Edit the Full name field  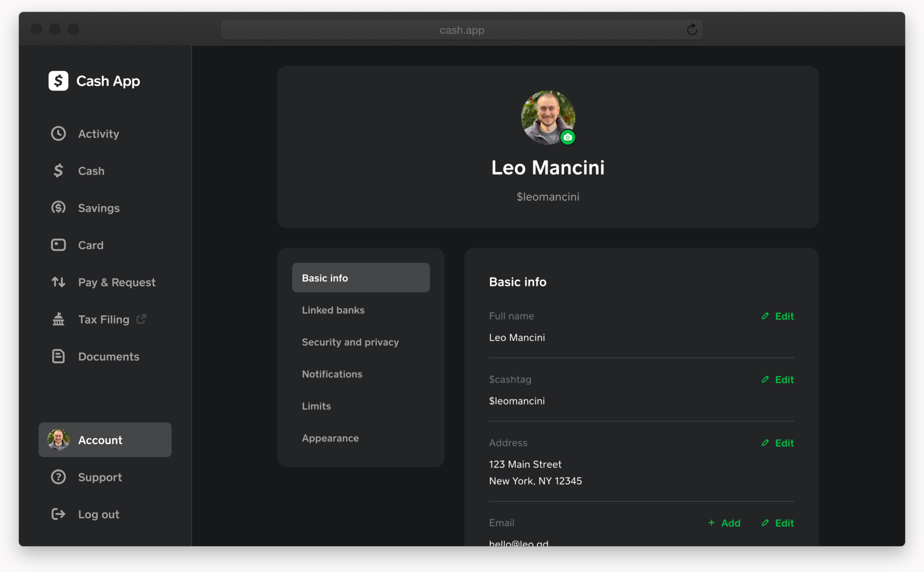click(x=778, y=316)
